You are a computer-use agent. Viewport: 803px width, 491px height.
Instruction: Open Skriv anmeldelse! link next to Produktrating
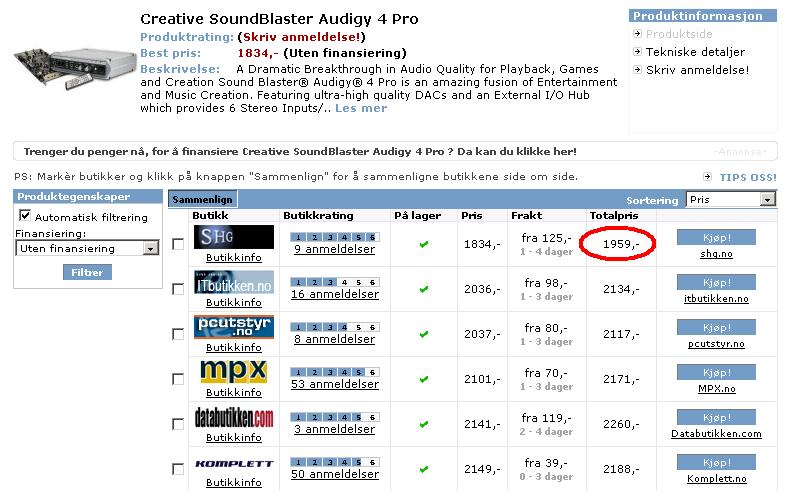pyautogui.click(x=301, y=37)
